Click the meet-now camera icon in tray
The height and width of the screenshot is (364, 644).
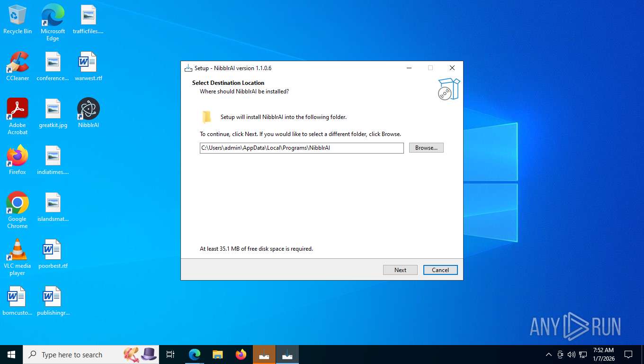(x=560, y=355)
